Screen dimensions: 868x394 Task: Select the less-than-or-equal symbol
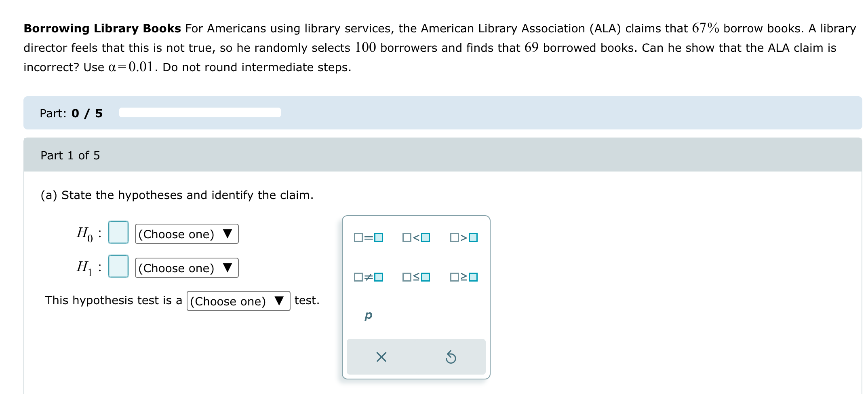416,277
